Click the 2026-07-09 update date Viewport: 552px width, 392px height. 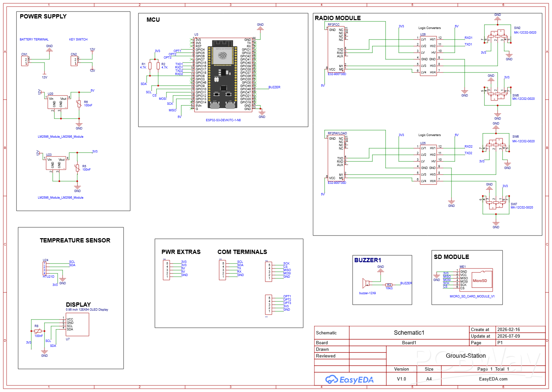[x=508, y=336]
